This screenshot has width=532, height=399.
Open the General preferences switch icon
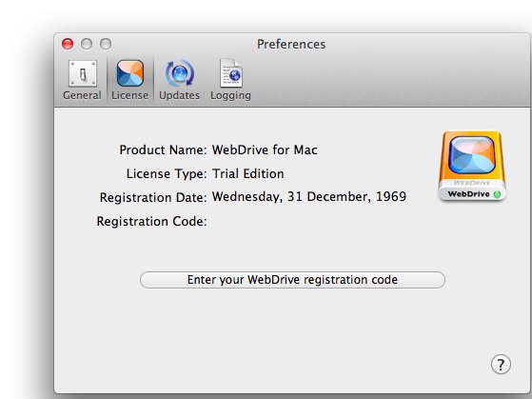pyautogui.click(x=83, y=73)
